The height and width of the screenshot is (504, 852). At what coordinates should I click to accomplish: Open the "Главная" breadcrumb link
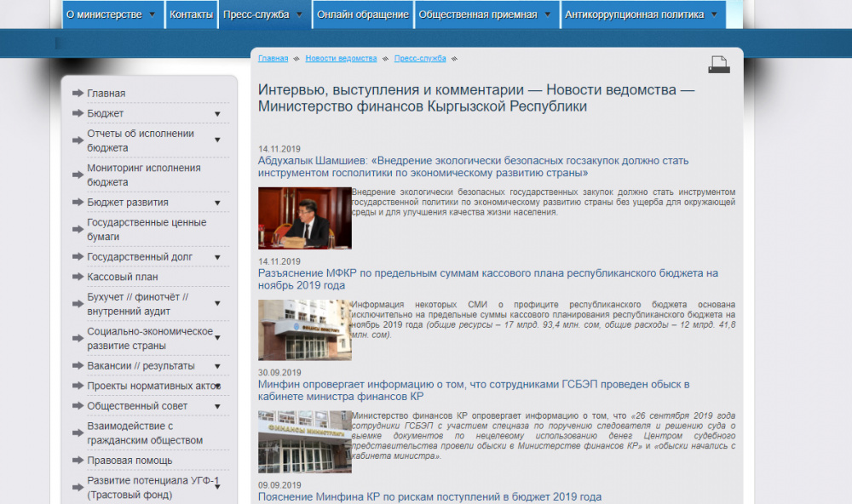coord(273,58)
